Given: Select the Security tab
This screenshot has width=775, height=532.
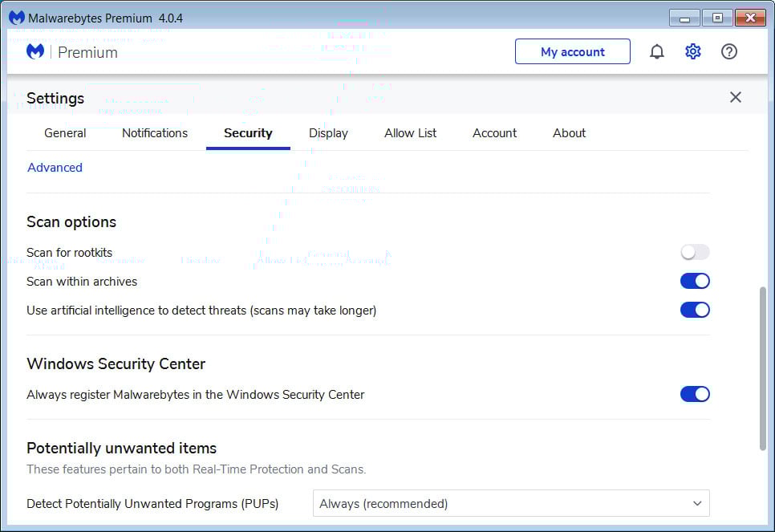Looking at the screenshot, I should (x=248, y=133).
